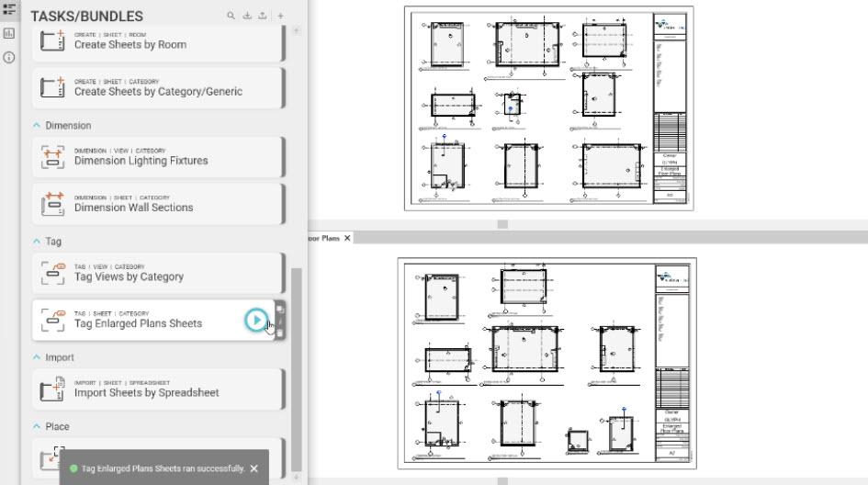
Task: Open the info icon in left sidebar
Action: [x=9, y=57]
